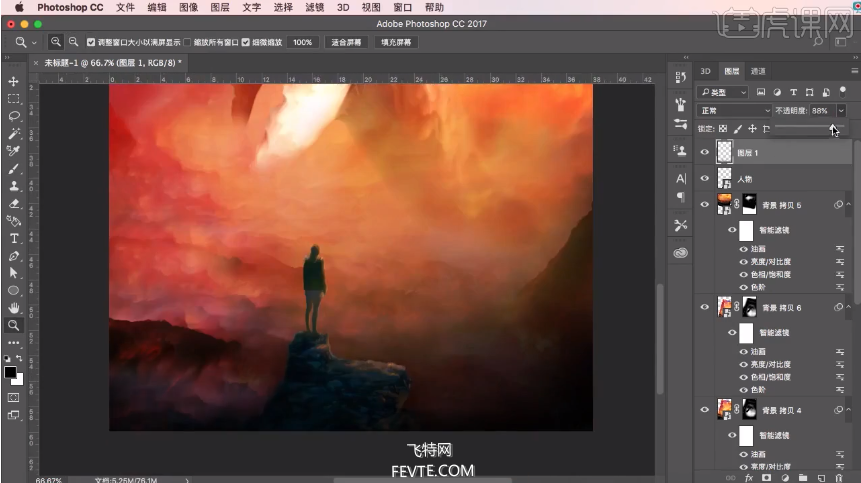Toggle scrubby zoom checkbox
Image resolution: width=861 pixels, height=483 pixels.
tap(246, 42)
